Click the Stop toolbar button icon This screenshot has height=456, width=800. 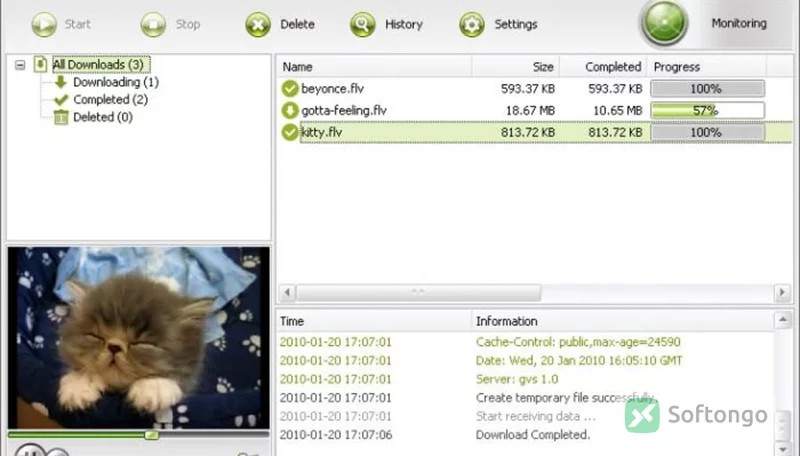coord(153,24)
